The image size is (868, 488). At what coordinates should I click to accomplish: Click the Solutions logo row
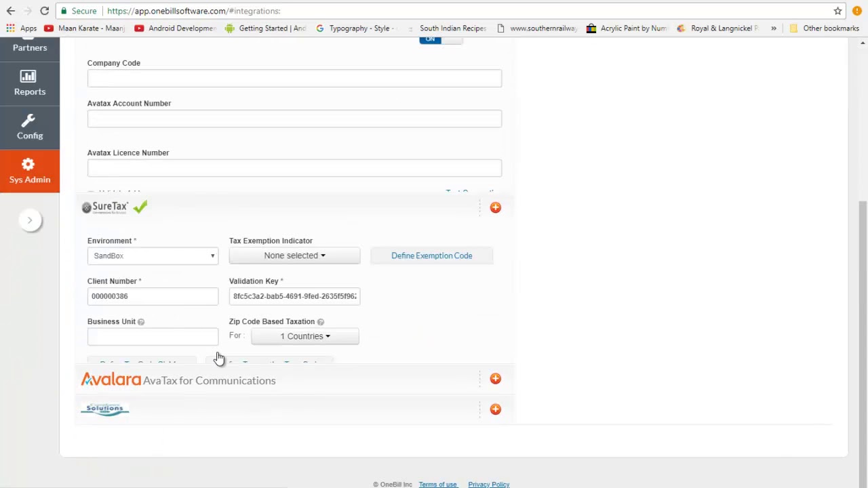click(105, 409)
